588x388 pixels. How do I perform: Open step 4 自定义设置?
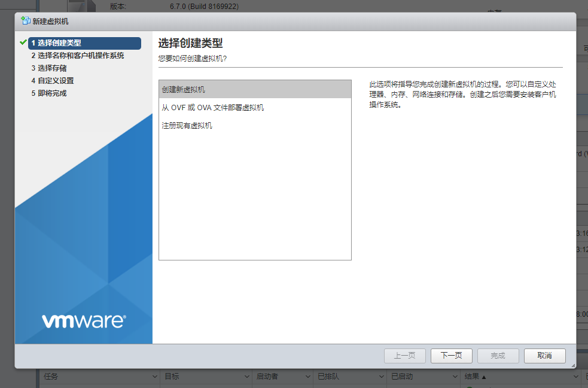coord(53,81)
